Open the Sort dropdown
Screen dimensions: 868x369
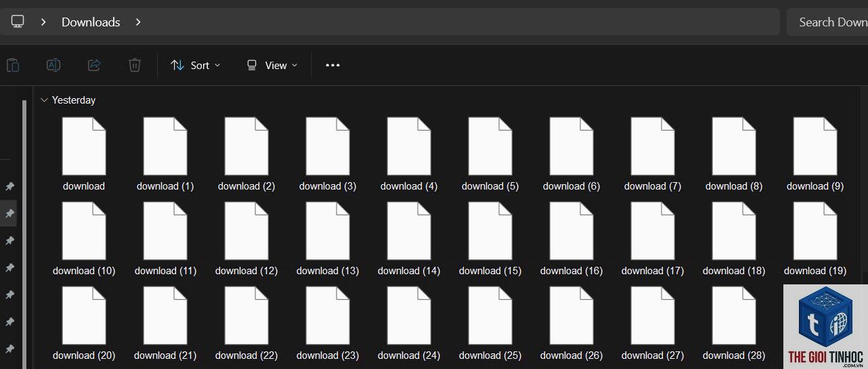(195, 65)
